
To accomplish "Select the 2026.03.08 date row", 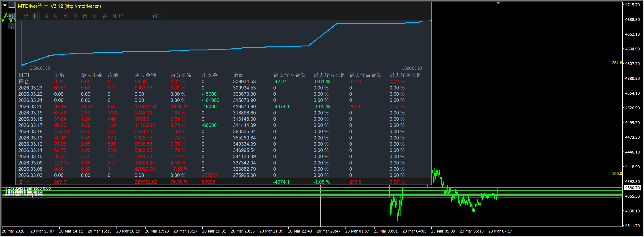I will pos(30,169).
